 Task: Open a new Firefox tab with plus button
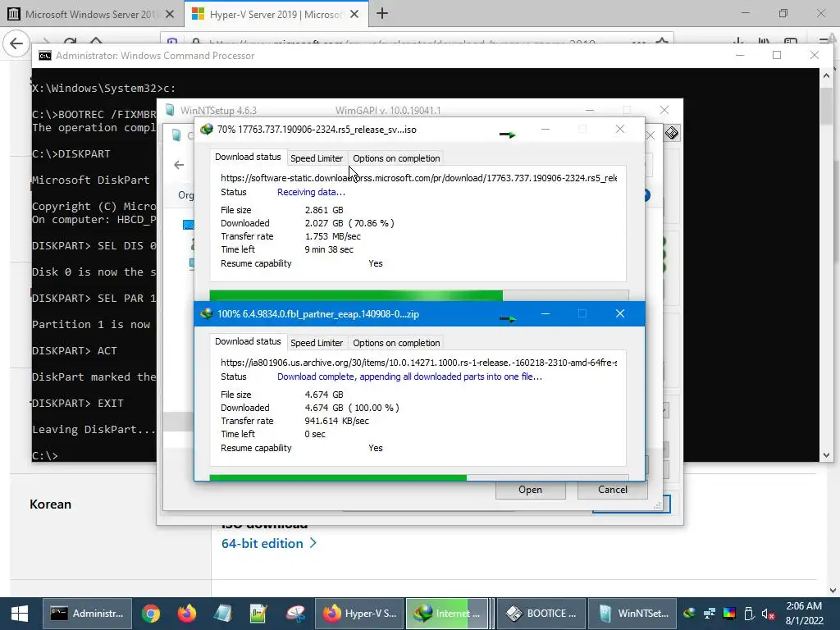382,14
